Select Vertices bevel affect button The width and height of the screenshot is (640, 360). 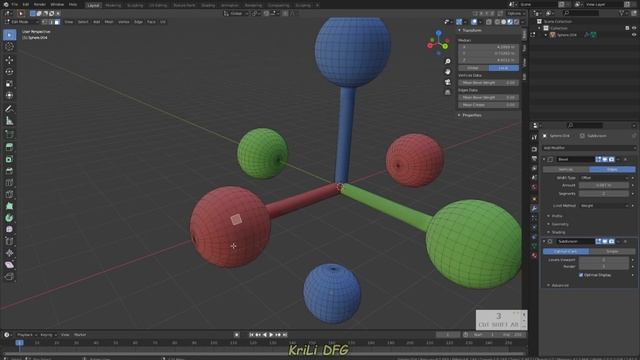pos(566,169)
